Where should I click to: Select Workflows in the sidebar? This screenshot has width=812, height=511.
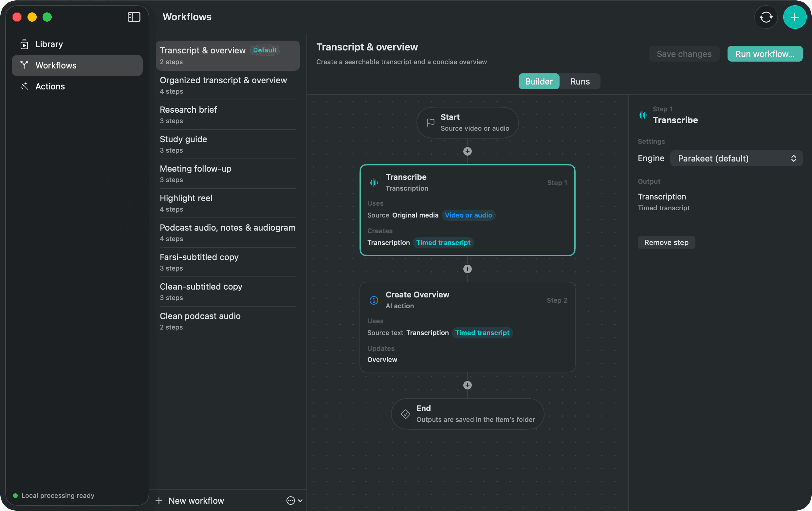coord(77,66)
